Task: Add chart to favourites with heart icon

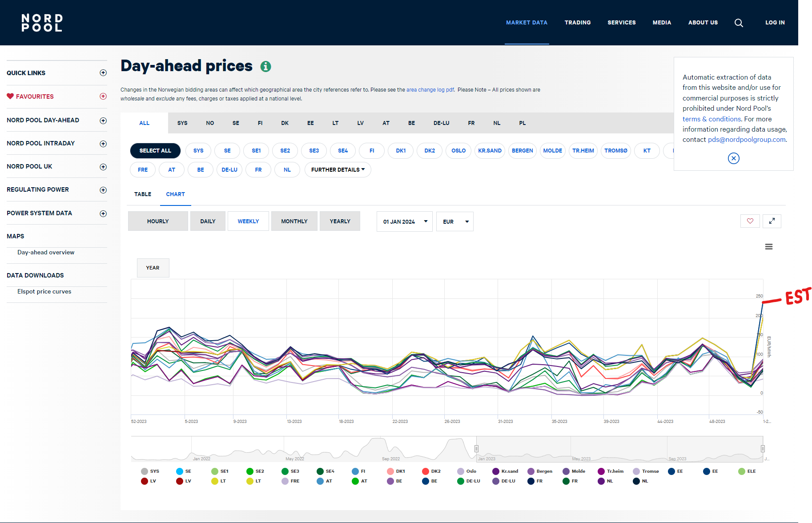Action: 750,221
